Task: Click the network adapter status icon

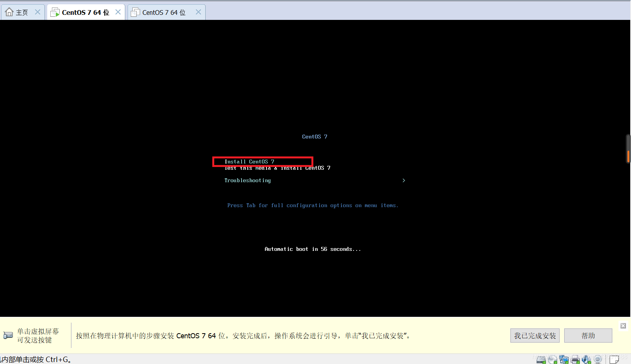Action: (x=564, y=359)
